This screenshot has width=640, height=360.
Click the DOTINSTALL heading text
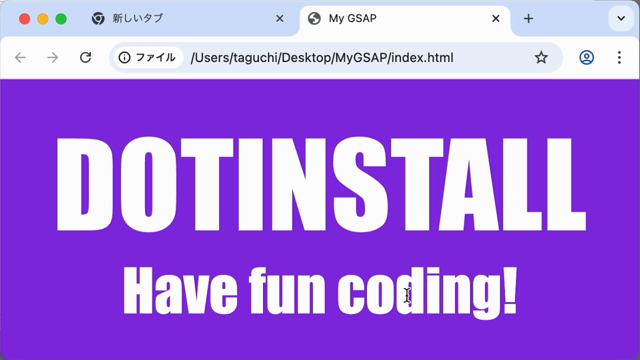tap(321, 184)
